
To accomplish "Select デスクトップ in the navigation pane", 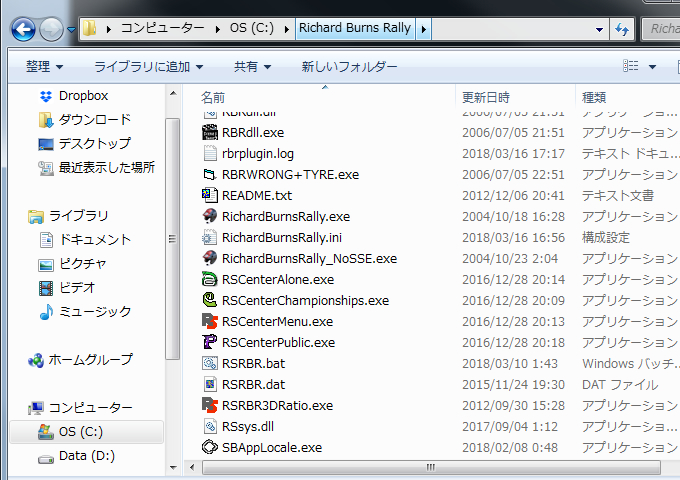I will point(95,144).
